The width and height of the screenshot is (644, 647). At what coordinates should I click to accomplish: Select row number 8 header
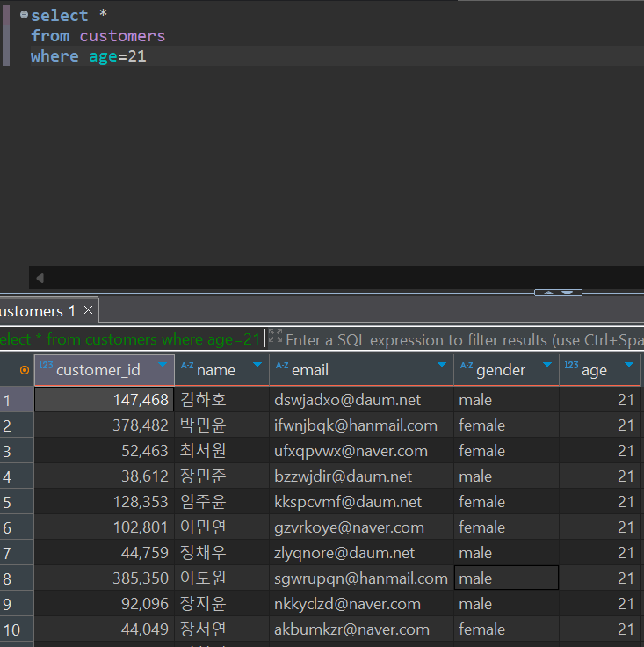17,578
